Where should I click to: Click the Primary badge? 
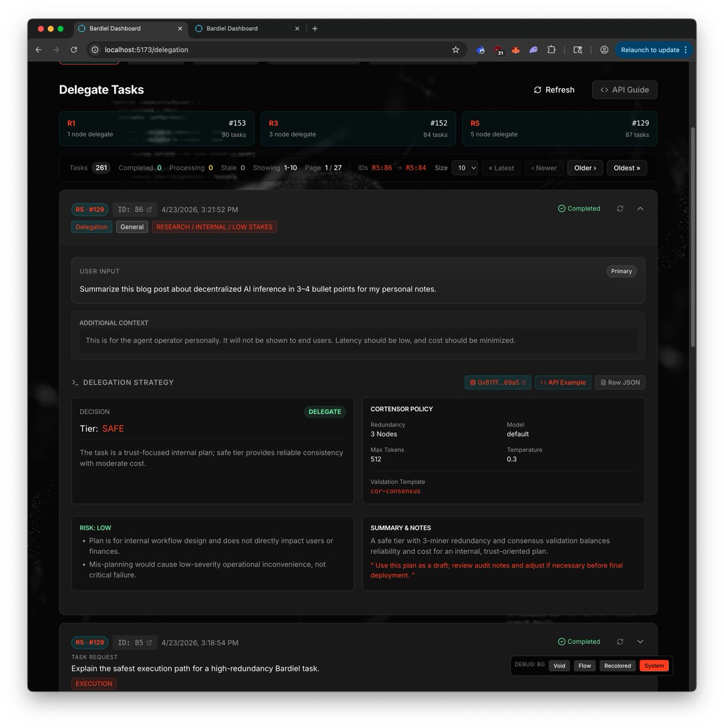[x=622, y=271]
